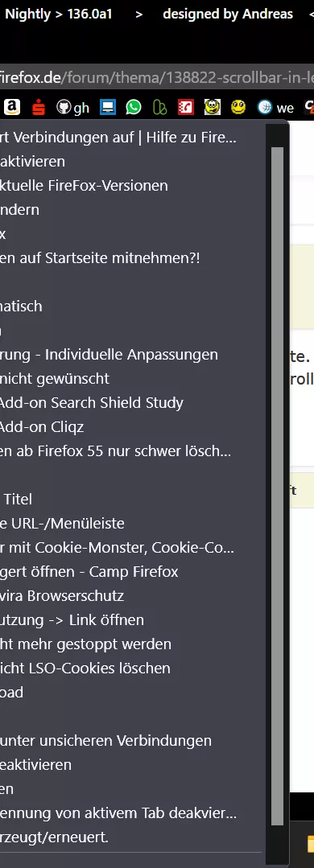Open the WhatsApp bookmark icon

[x=134, y=107]
